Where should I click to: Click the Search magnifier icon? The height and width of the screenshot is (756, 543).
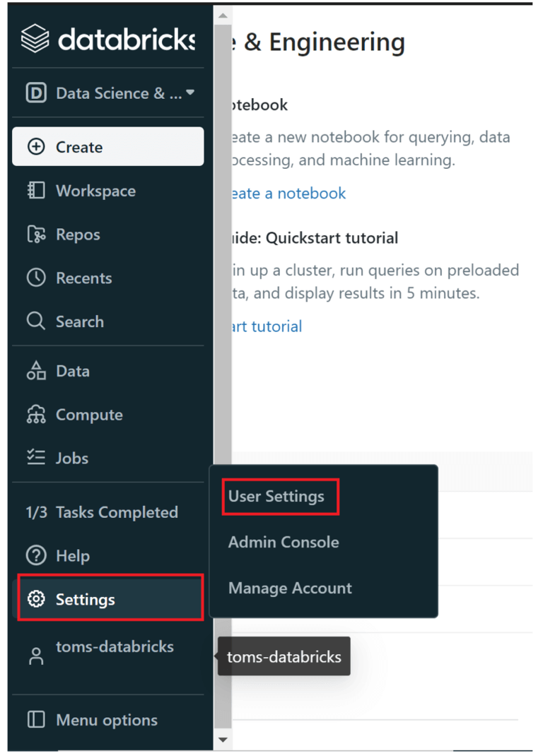click(35, 321)
